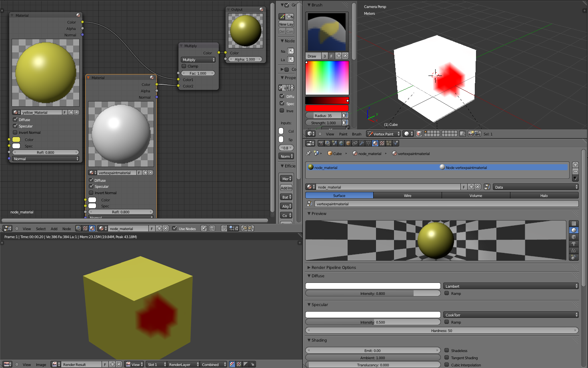The width and height of the screenshot is (588, 368).
Task: Adjust the diffuse Intensity 0.800 slider
Action: 373,293
